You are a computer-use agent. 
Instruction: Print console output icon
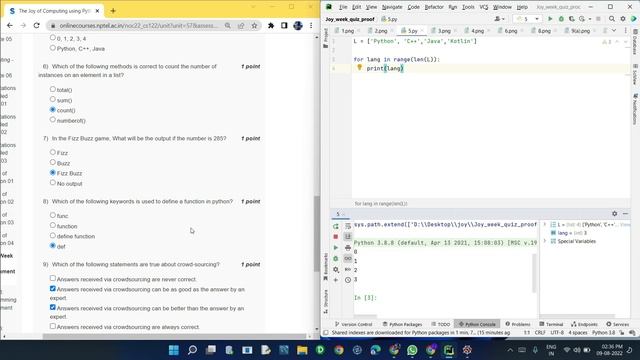[348, 248]
